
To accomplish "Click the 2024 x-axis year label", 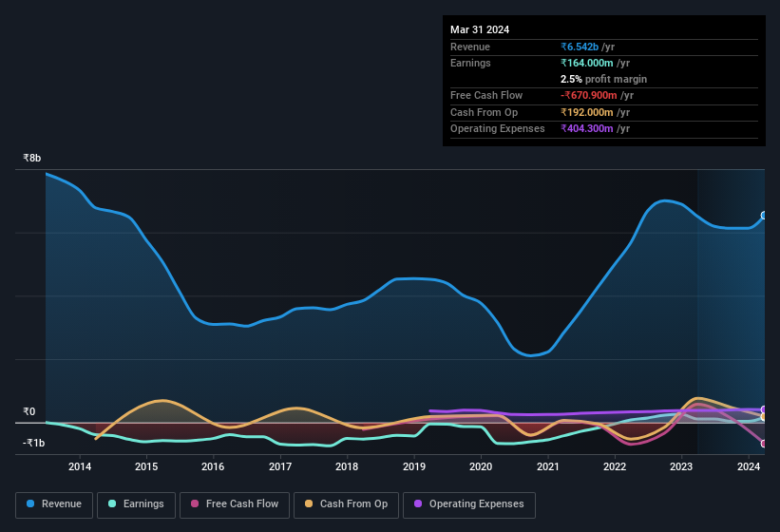I will tap(749, 466).
